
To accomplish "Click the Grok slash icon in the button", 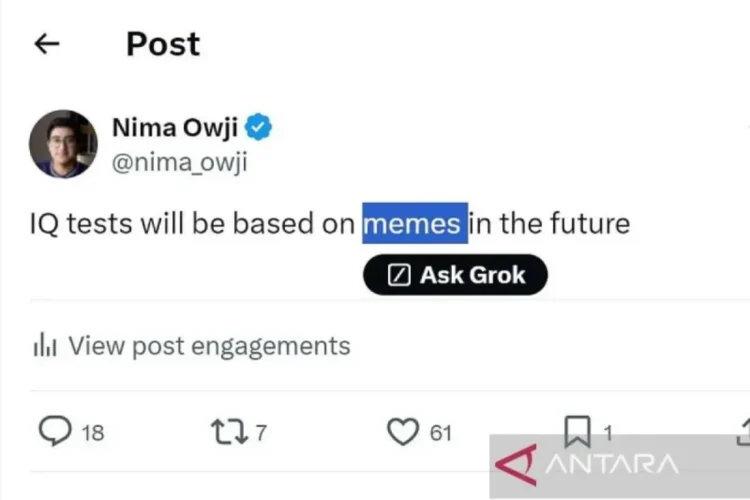I will pyautogui.click(x=399, y=275).
